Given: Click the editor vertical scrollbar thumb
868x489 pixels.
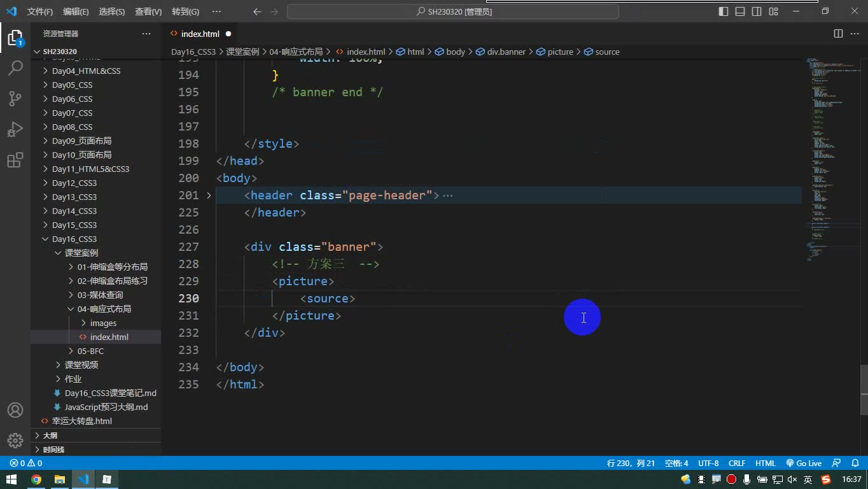Looking at the screenshot, I should pyautogui.click(x=864, y=390).
